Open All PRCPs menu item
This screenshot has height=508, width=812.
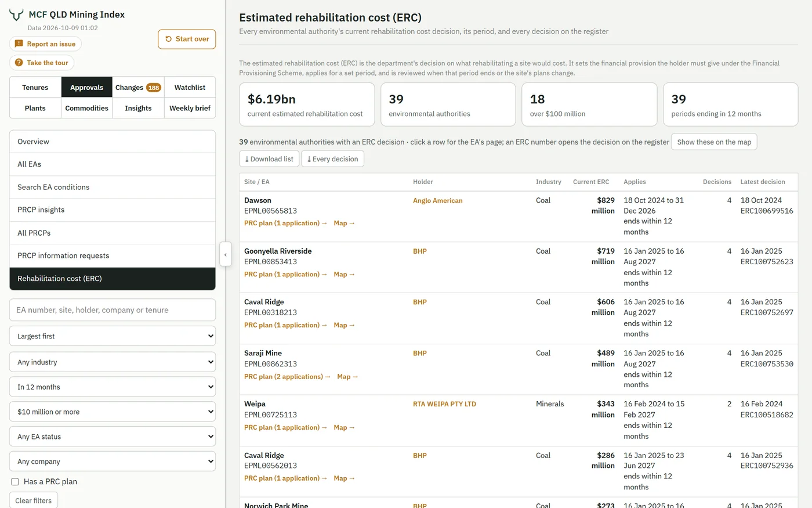[x=113, y=233]
